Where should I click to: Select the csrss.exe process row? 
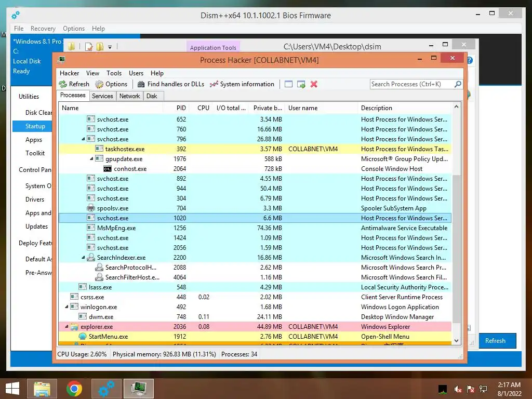tap(255, 297)
